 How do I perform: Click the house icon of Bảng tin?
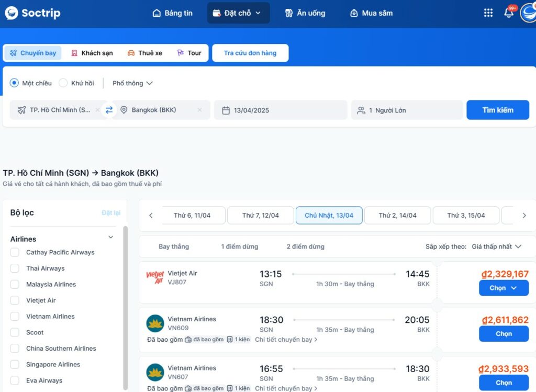tap(157, 13)
